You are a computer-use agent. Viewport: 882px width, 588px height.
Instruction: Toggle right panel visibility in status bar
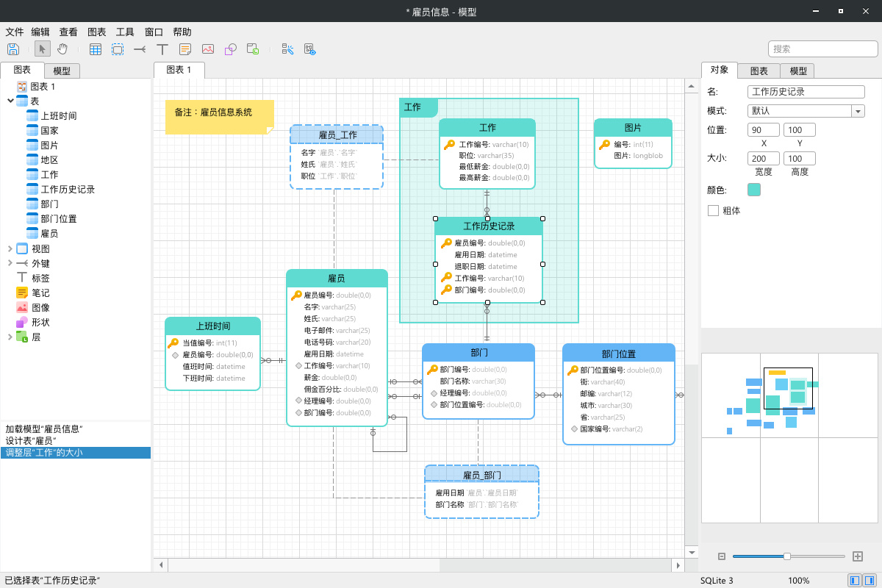tap(870, 581)
